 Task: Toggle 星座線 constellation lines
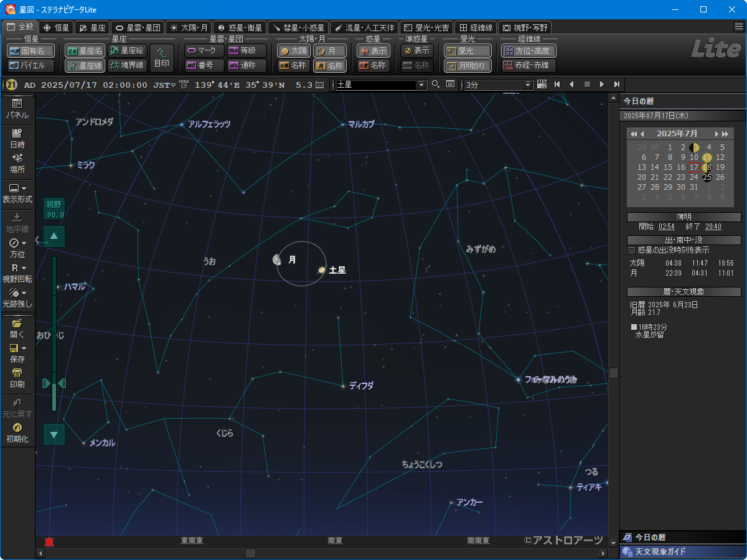[85, 65]
